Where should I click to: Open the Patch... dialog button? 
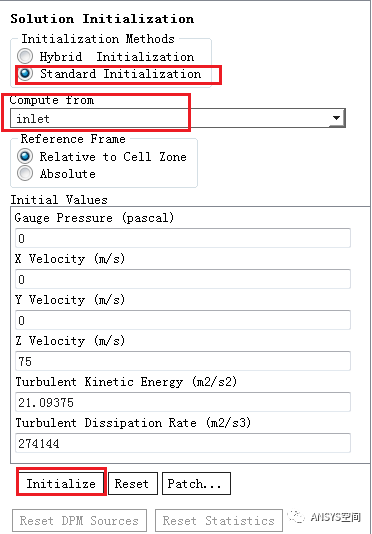[196, 483]
